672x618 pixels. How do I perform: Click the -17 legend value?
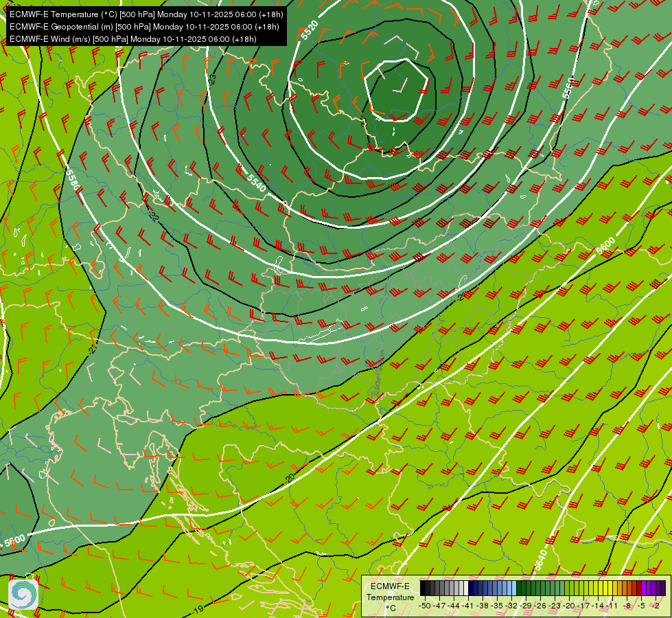583,606
